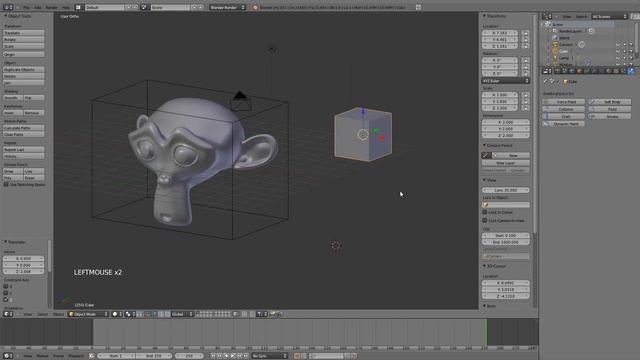Click the Lens value slider field
This screenshot has width=640, height=360.
[505, 190]
